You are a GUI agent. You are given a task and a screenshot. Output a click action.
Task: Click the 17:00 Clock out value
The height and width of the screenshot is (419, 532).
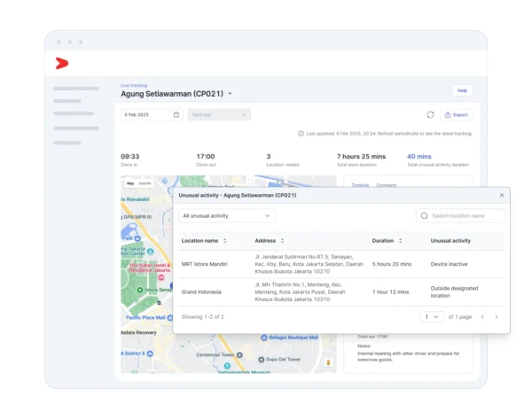(x=206, y=156)
